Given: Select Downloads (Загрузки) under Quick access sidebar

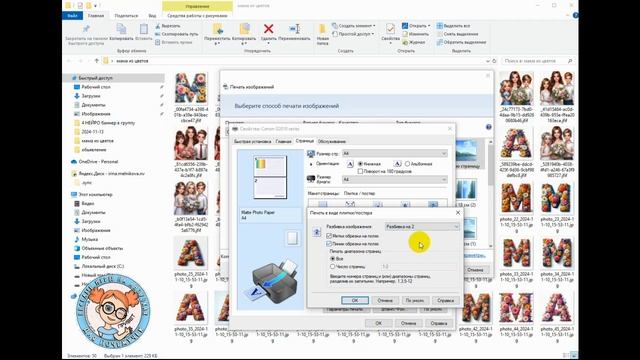Looking at the screenshot, I should pos(90,96).
